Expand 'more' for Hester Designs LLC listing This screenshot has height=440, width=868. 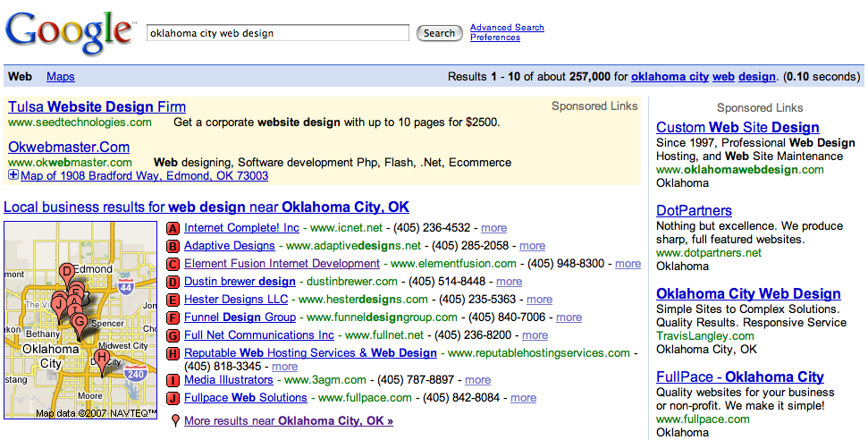(x=539, y=300)
